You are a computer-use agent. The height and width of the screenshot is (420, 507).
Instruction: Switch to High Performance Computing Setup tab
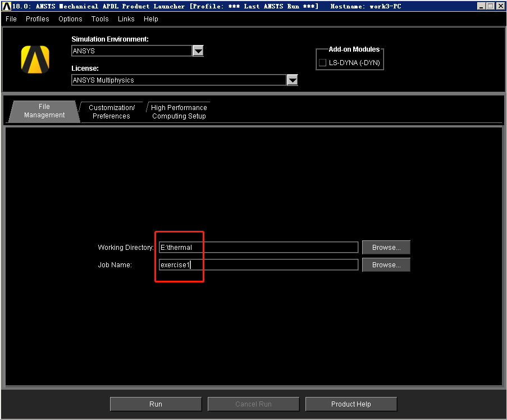click(179, 112)
